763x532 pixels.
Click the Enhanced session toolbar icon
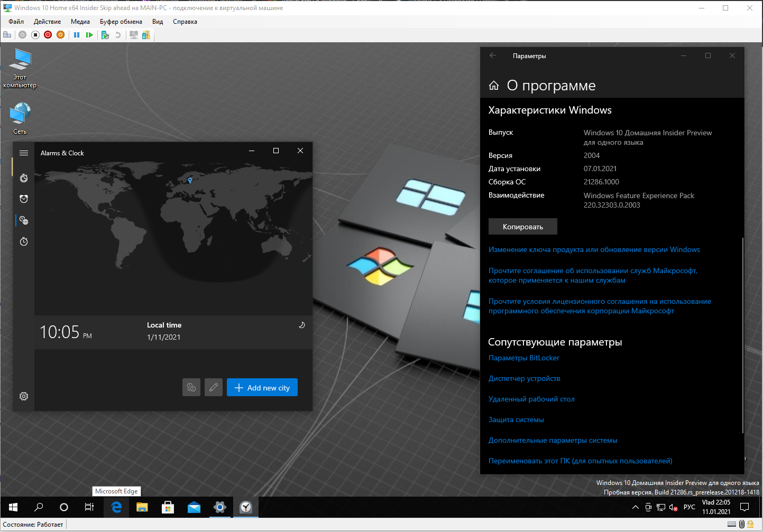[134, 35]
